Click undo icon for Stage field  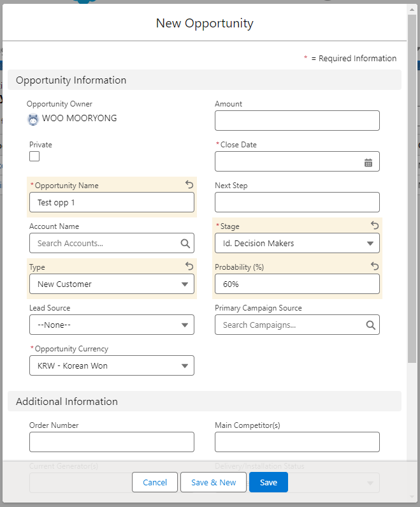tap(375, 225)
